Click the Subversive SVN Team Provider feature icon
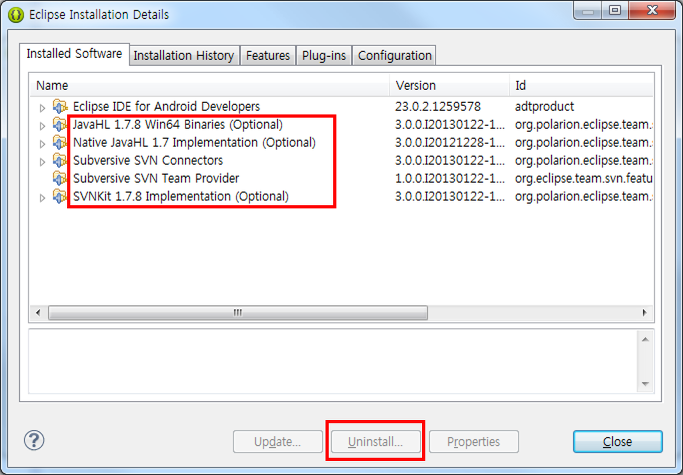 click(x=60, y=178)
